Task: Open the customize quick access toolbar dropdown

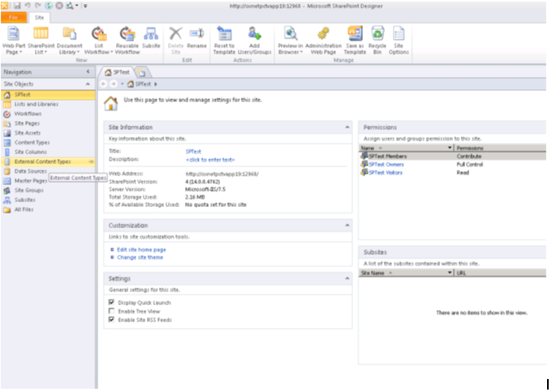Action: tap(85, 6)
